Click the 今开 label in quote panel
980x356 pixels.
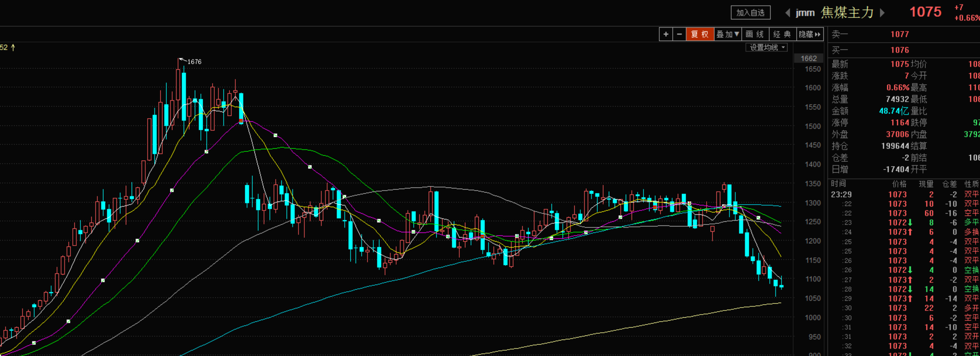point(919,76)
